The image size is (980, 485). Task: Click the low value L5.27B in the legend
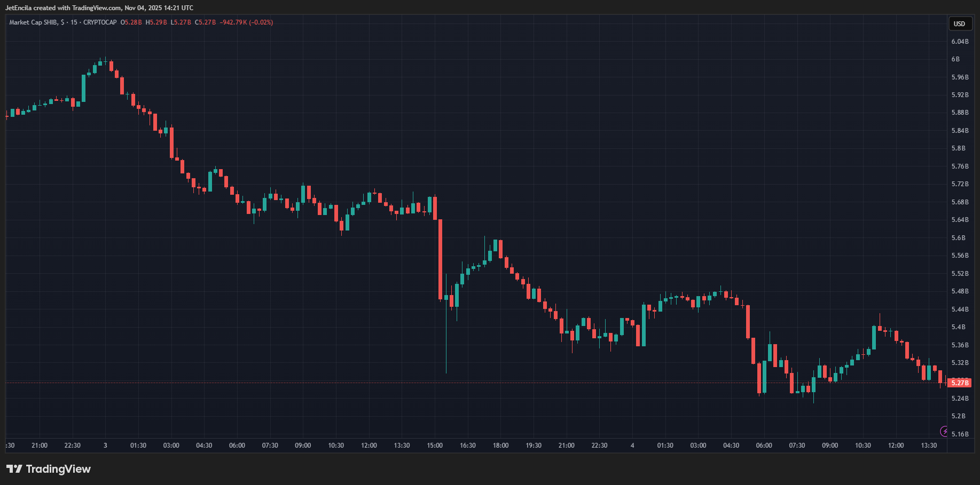(x=181, y=22)
